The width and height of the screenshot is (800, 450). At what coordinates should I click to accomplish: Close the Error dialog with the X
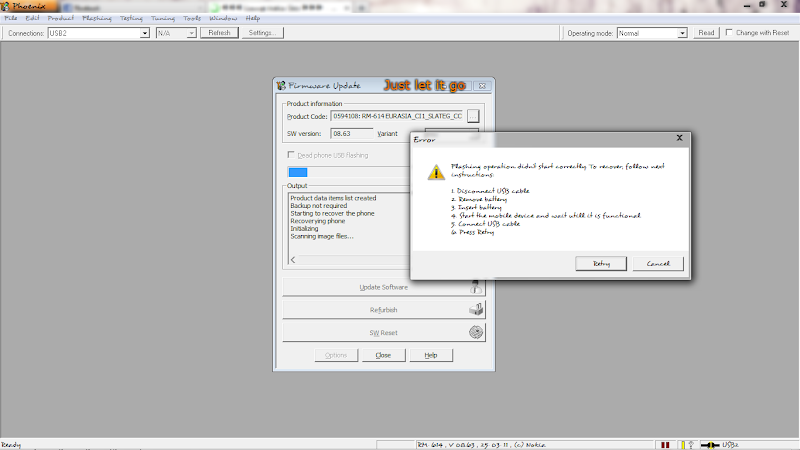(x=679, y=138)
